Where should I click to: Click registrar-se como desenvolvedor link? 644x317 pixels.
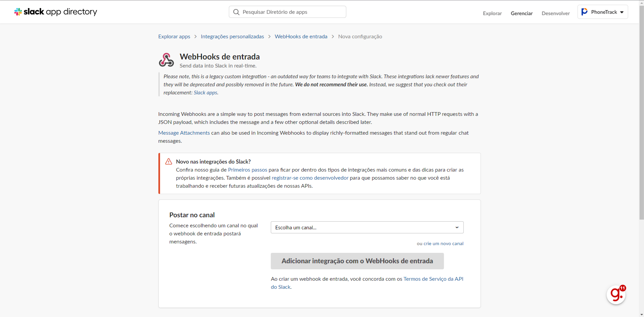coord(310,178)
